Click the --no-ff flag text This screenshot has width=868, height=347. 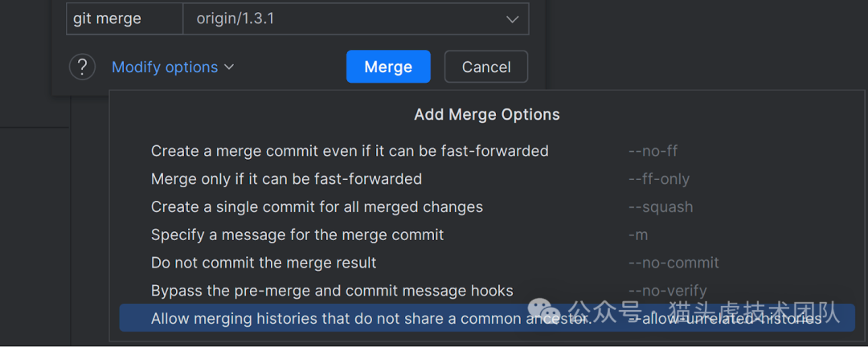653,151
